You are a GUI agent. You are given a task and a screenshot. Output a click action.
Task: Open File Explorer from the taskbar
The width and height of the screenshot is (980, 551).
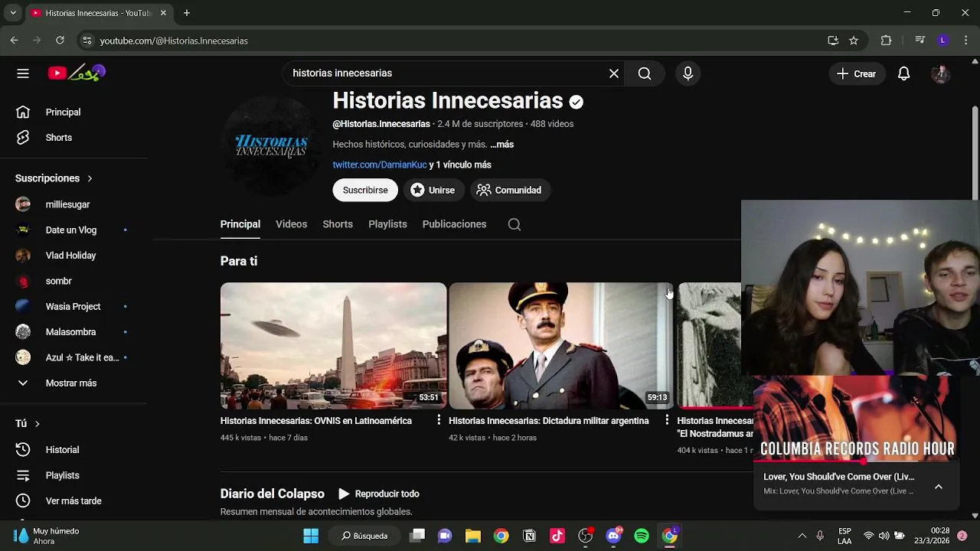(x=473, y=536)
